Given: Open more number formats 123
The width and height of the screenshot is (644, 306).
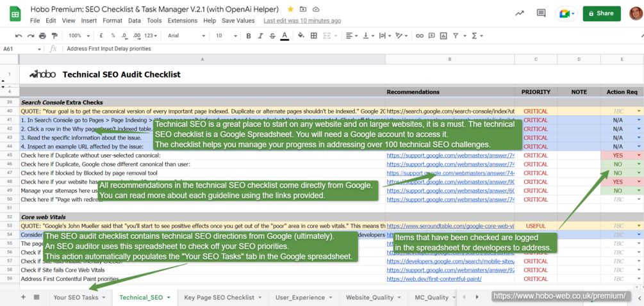Looking at the screenshot, I should click(x=151, y=36).
